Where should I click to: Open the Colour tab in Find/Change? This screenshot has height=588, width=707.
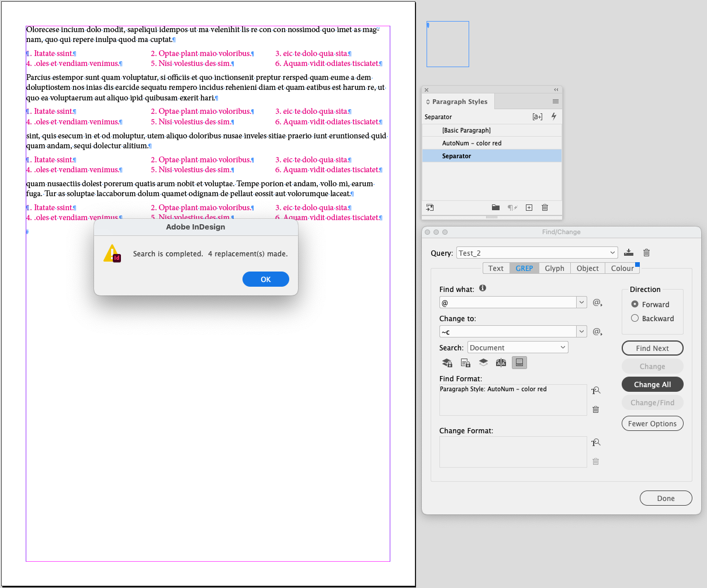tap(622, 268)
